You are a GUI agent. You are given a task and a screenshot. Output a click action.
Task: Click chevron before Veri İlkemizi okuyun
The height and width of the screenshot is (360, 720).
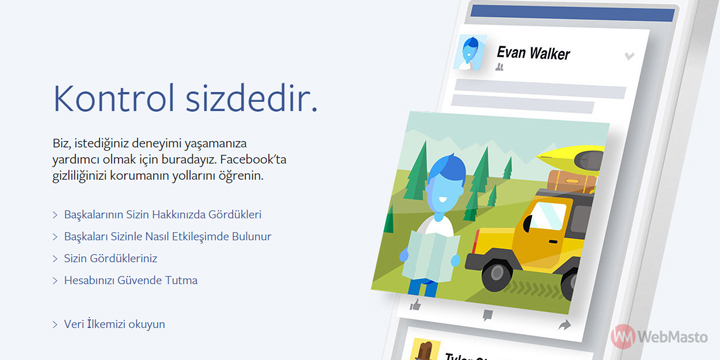pos(55,325)
